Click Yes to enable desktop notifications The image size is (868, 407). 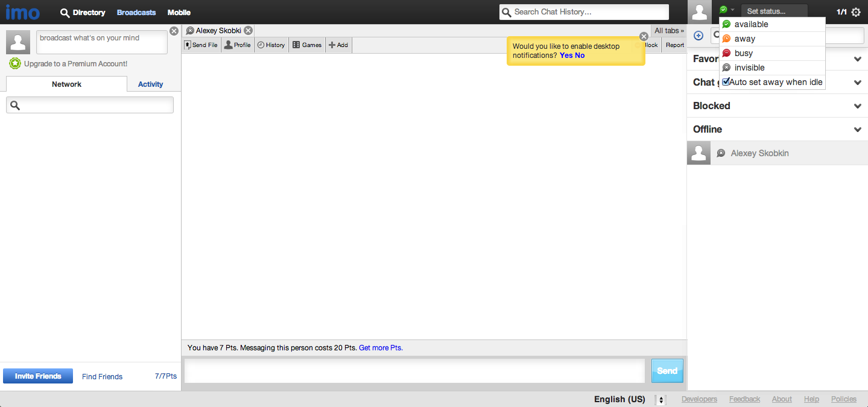[566, 55]
